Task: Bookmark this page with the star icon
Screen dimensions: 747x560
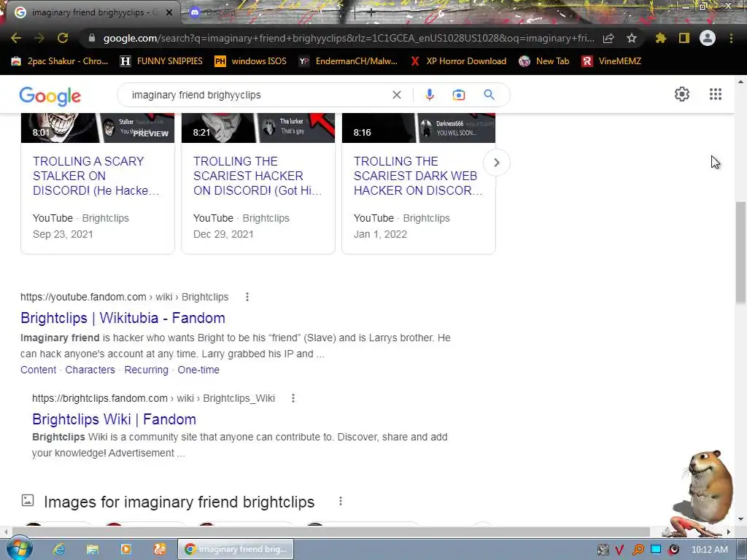Action: [632, 38]
